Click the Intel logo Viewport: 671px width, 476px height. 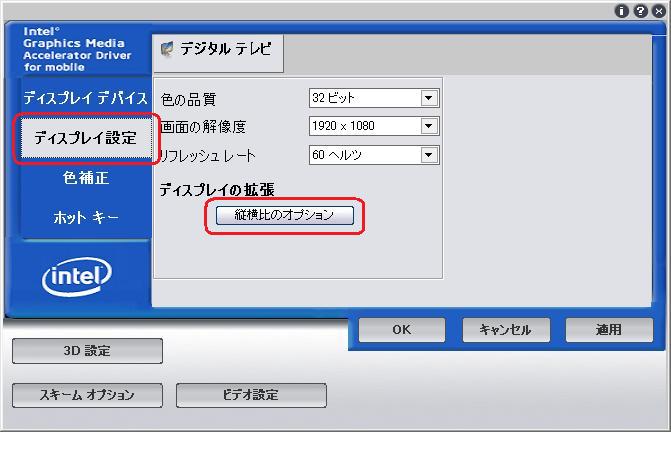click(77, 277)
